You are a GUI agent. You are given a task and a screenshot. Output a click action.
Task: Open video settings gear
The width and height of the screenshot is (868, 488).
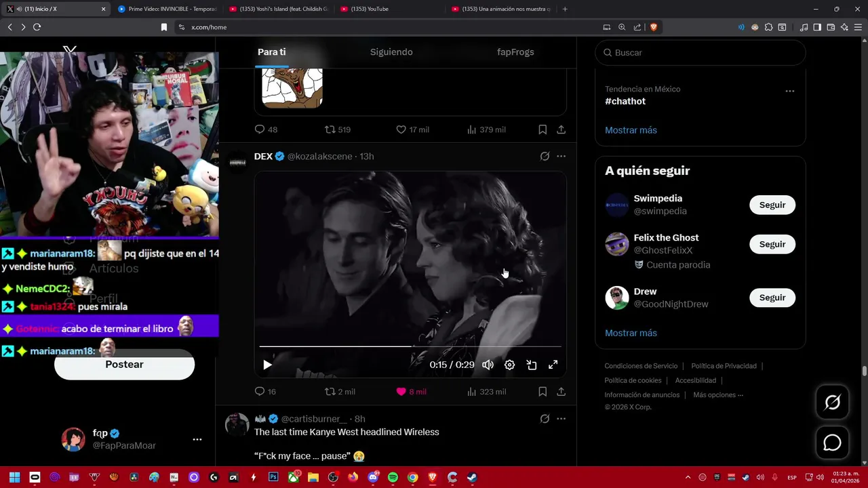click(x=509, y=365)
